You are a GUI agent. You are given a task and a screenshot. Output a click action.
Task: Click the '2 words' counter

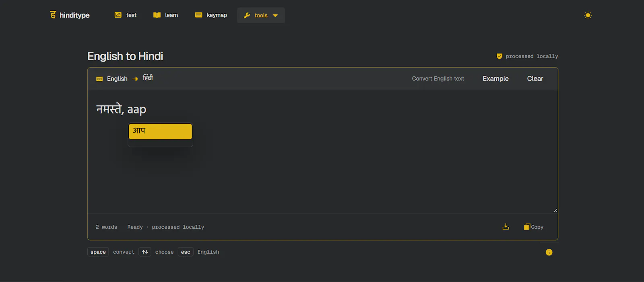106,227
